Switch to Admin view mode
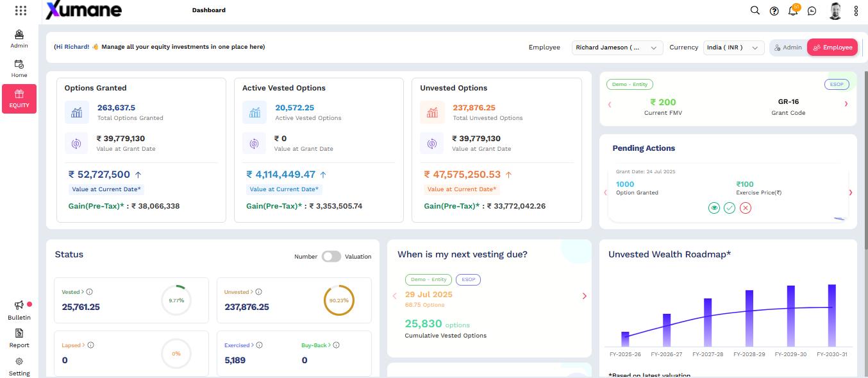The height and width of the screenshot is (378, 868). (x=788, y=47)
